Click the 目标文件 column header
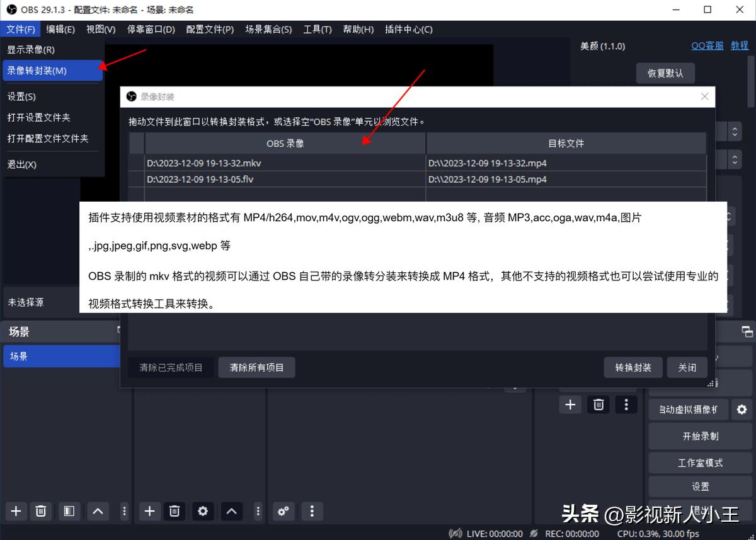The height and width of the screenshot is (540, 756). [566, 143]
